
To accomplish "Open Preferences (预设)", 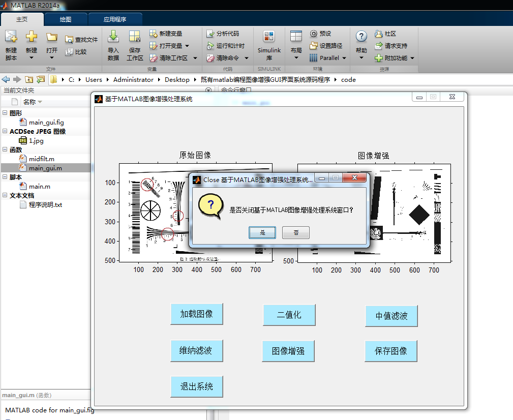I will [x=320, y=34].
